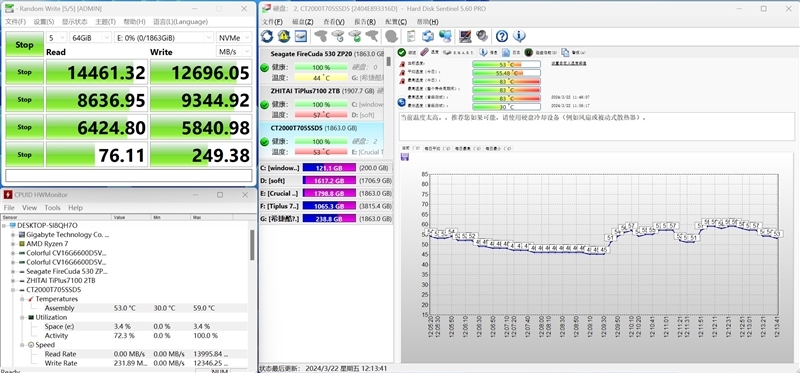Click the speaker sound toolbar icon
Image resolution: width=800 pixels, height=373 pixels.
pos(482,36)
